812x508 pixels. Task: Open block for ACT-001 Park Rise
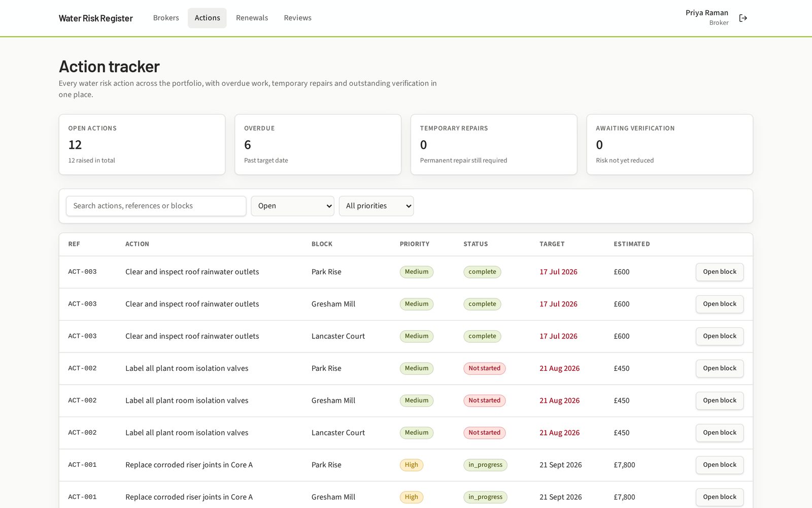[x=719, y=465]
